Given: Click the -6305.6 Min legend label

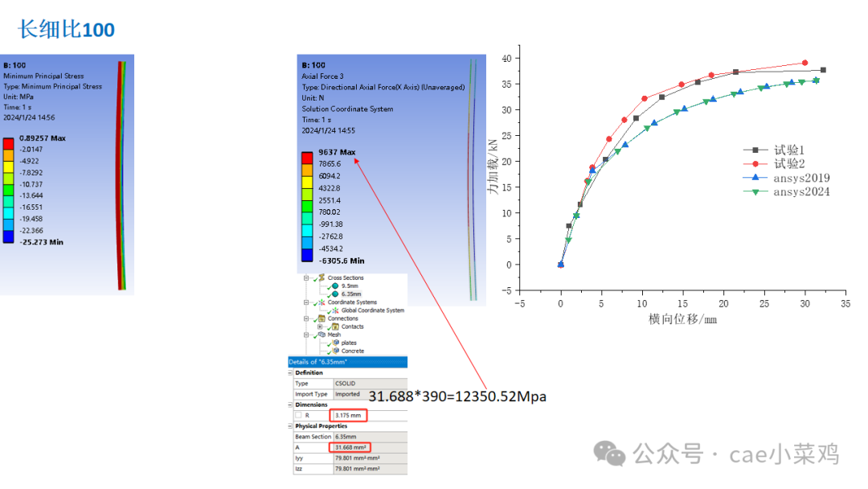Looking at the screenshot, I should 342,261.
